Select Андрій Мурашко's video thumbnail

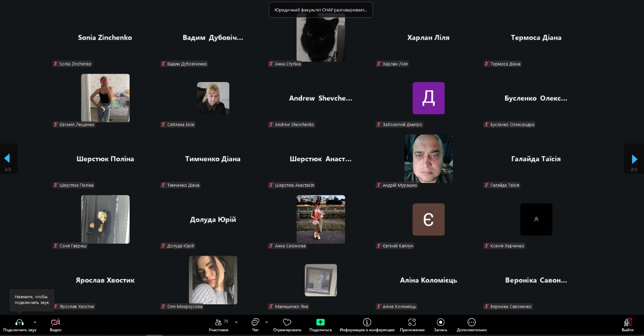click(x=428, y=159)
